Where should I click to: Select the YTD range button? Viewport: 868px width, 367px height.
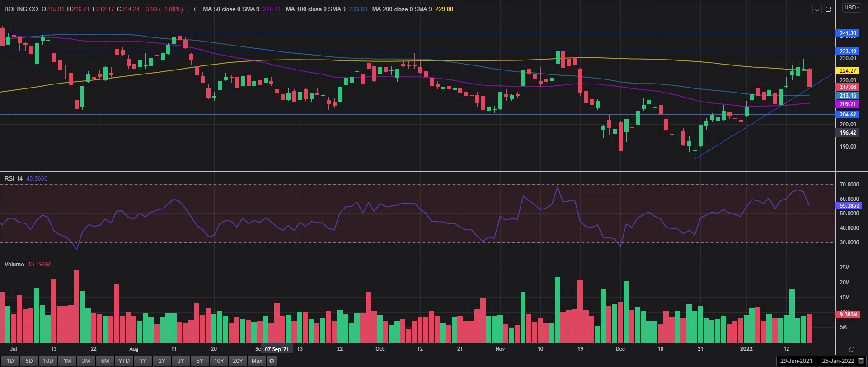(124, 361)
